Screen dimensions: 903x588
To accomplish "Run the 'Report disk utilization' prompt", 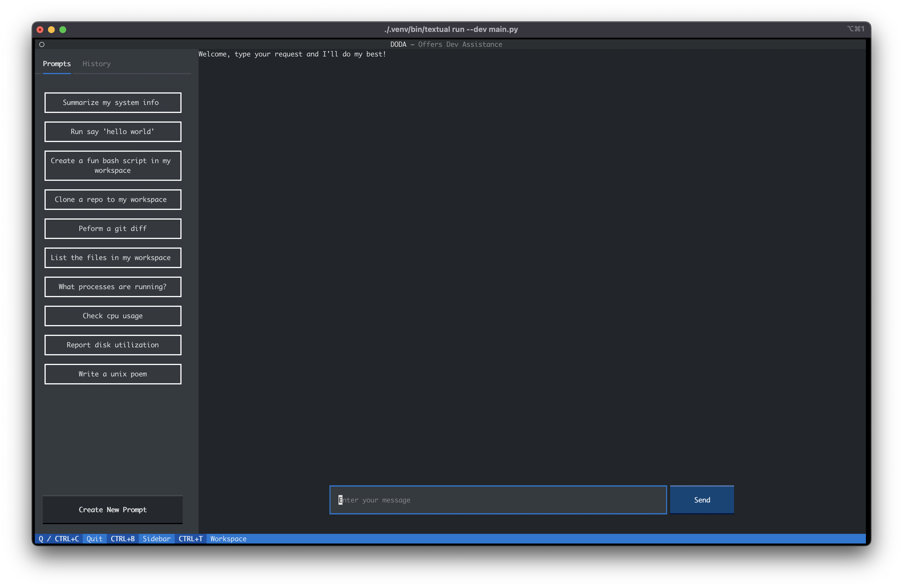I will coord(113,345).
